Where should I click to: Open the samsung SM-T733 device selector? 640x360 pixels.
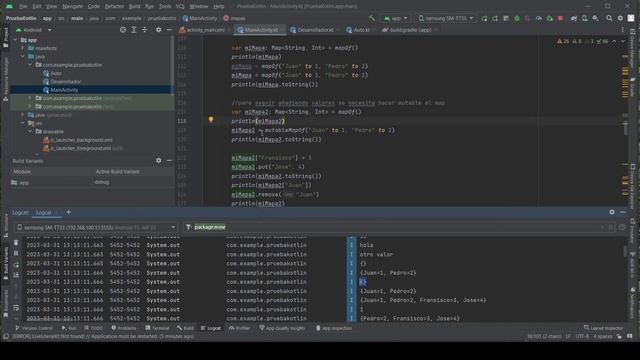click(x=446, y=18)
